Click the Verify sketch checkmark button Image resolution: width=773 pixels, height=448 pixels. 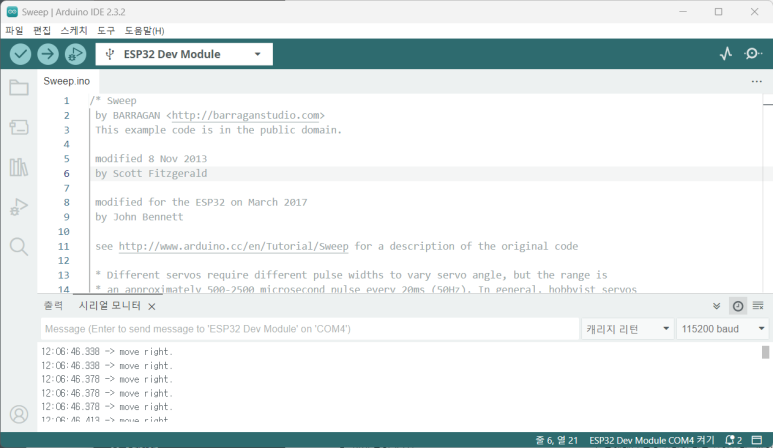(20, 54)
